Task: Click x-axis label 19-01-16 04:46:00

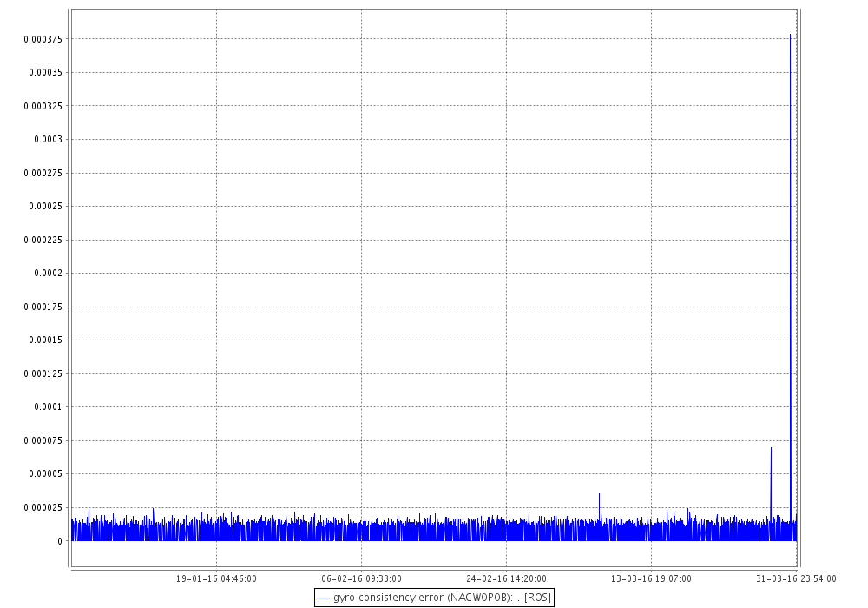Action: click(216, 579)
